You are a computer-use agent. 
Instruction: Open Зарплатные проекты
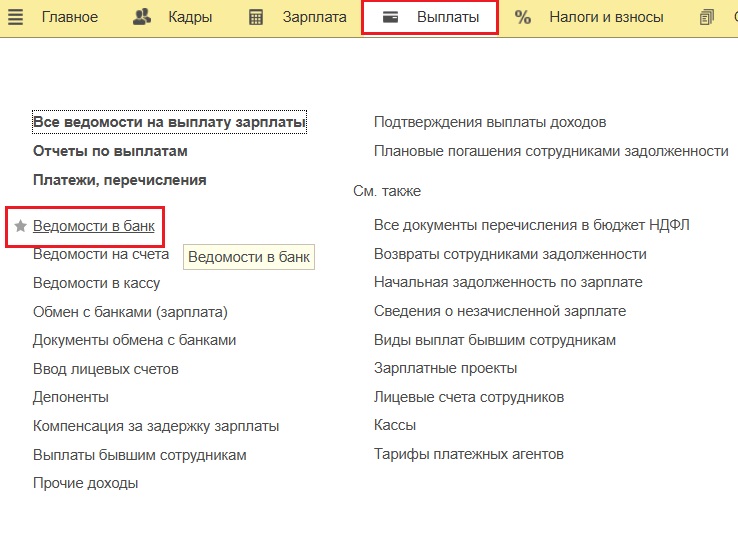pyautogui.click(x=445, y=368)
